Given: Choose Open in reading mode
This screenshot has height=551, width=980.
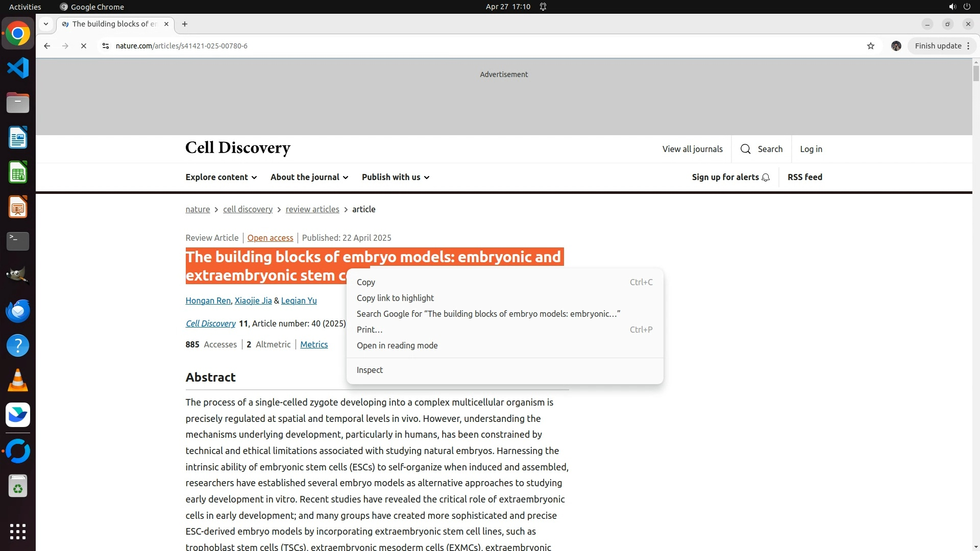Looking at the screenshot, I should 397,345.
